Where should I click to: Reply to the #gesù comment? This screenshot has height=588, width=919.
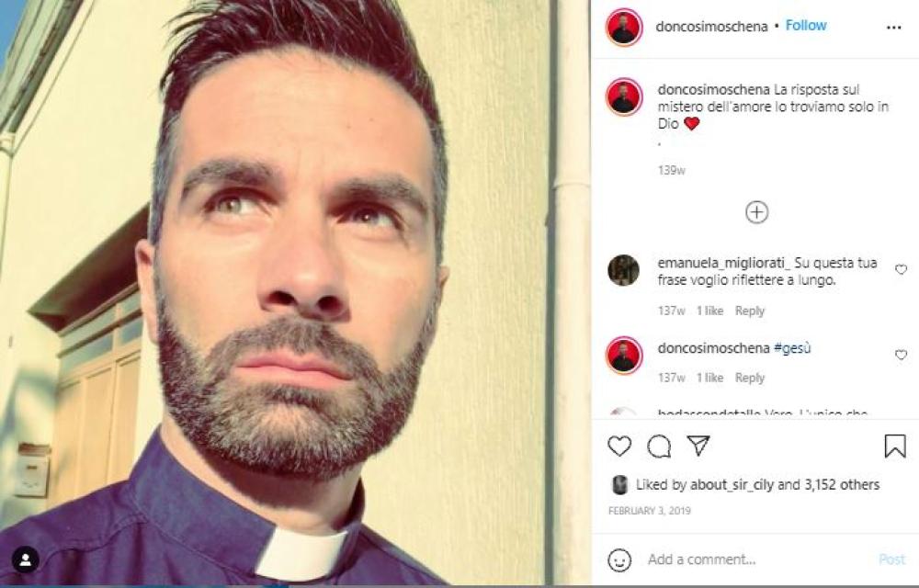(750, 378)
